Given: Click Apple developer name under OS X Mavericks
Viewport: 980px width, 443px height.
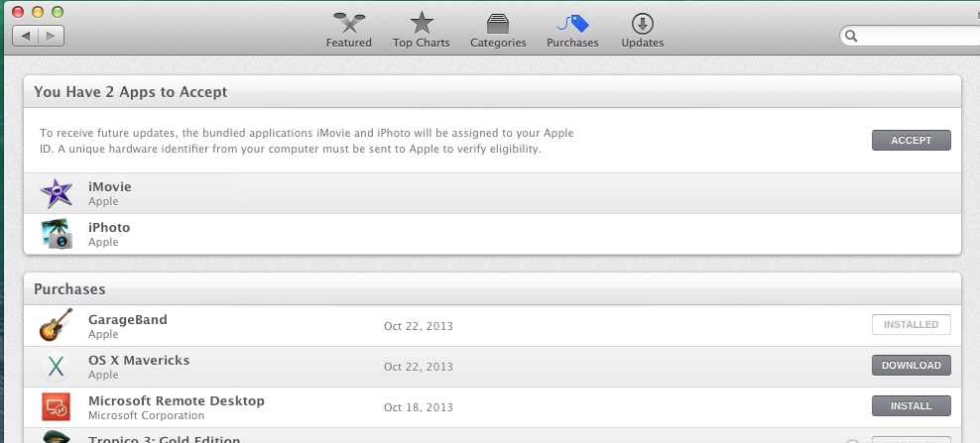Looking at the screenshot, I should [x=103, y=375].
